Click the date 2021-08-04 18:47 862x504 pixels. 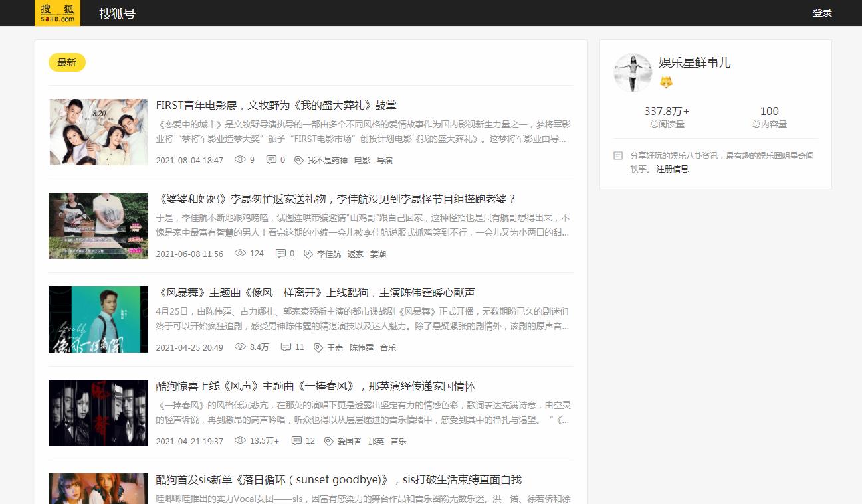coord(189,161)
